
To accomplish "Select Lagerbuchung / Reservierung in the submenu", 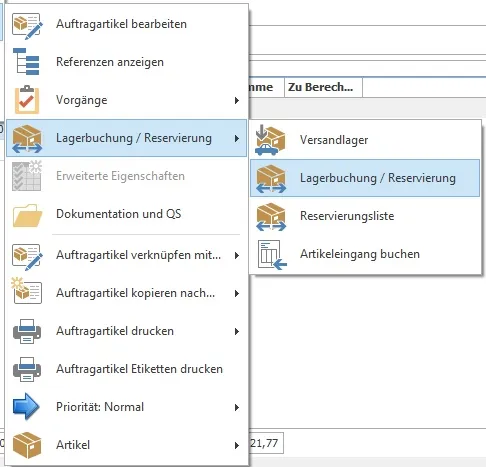I will (365, 178).
